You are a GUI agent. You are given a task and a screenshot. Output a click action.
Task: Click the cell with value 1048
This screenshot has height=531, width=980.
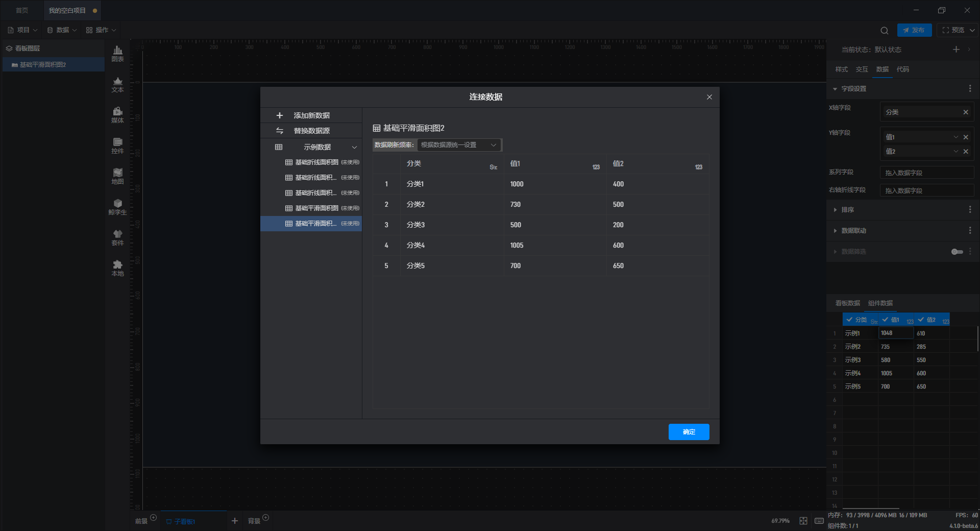(x=896, y=333)
